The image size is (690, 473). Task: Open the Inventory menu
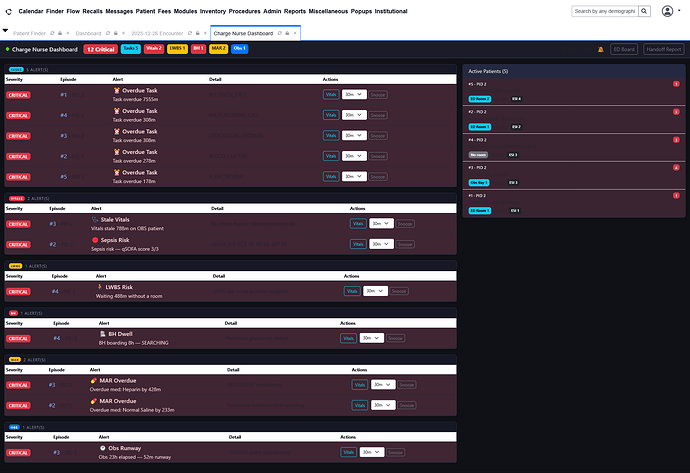[213, 11]
